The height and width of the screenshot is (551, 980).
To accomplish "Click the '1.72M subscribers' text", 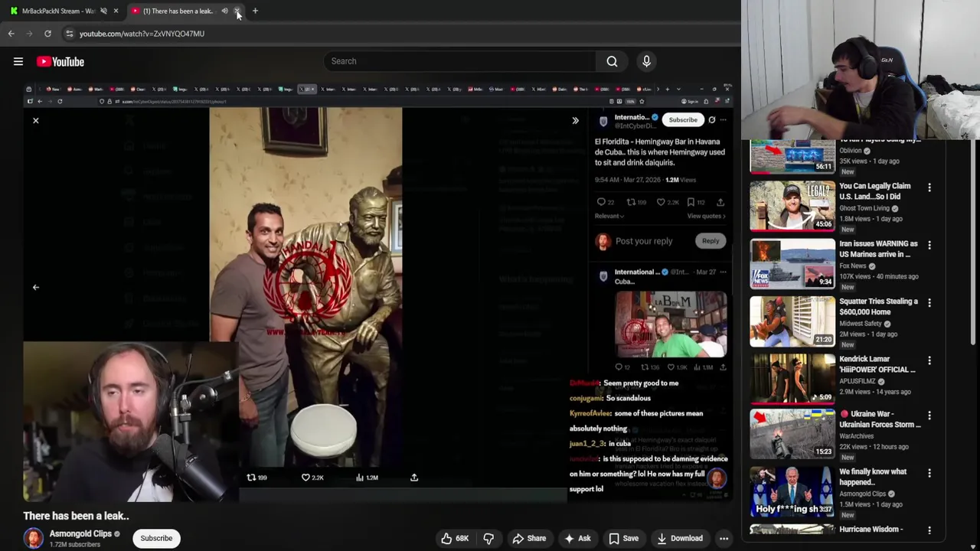I will pos(75,545).
